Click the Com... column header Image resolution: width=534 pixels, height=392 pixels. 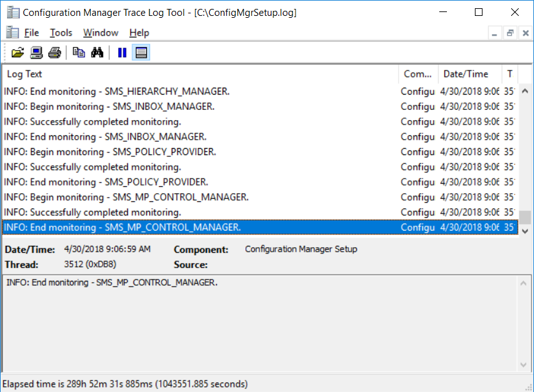418,74
